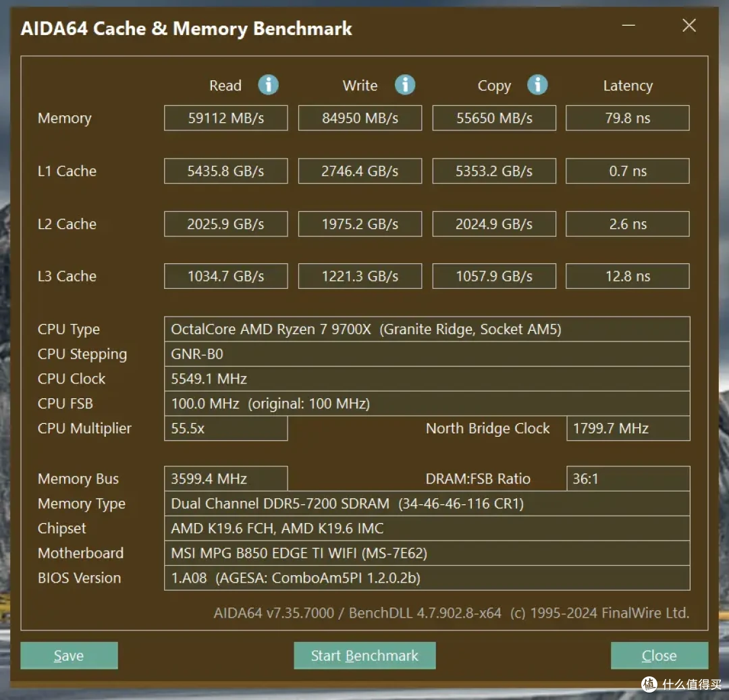Click the L2 Cache row label
Image resolution: width=729 pixels, height=700 pixels.
coord(67,224)
